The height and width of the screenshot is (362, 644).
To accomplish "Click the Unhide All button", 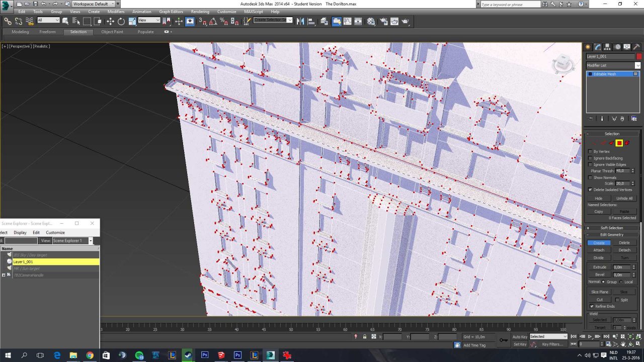I will click(624, 198).
